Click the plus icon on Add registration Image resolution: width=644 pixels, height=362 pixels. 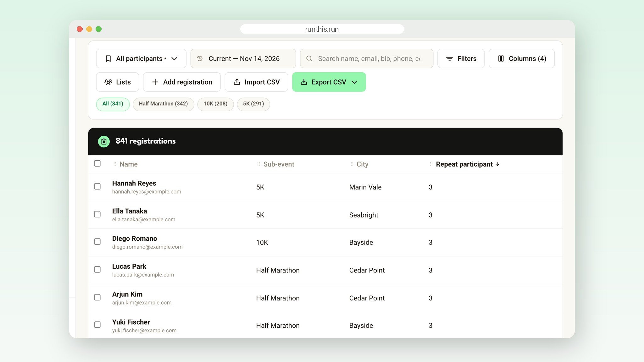click(x=155, y=82)
